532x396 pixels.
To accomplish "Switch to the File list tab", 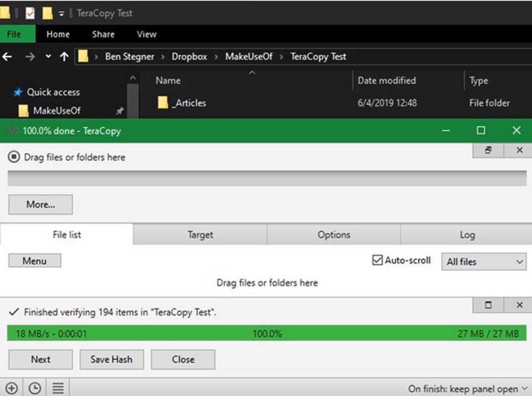I will (66, 234).
